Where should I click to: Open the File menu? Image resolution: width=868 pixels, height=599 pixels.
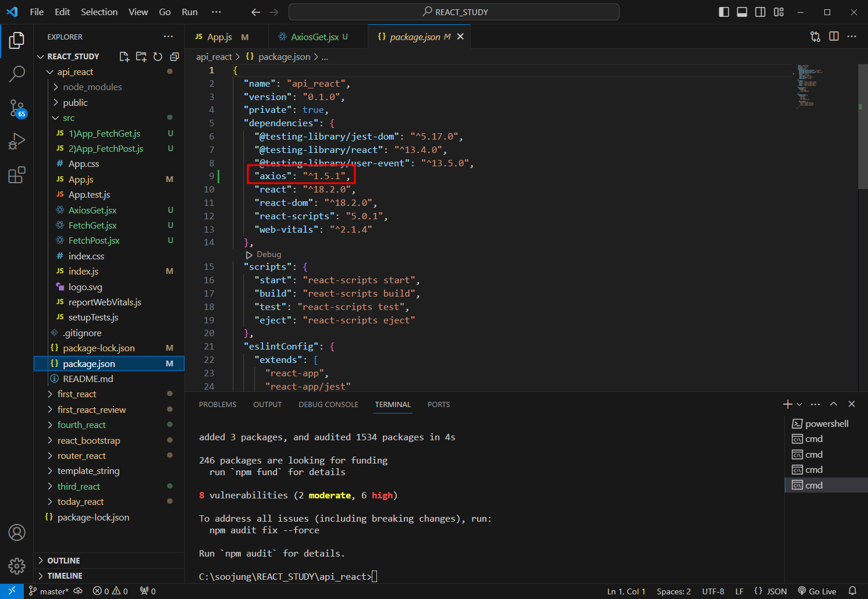tap(37, 12)
